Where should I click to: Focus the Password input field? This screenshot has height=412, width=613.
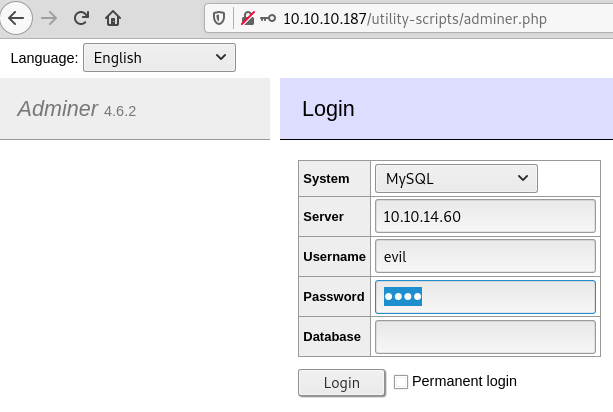[x=485, y=297]
